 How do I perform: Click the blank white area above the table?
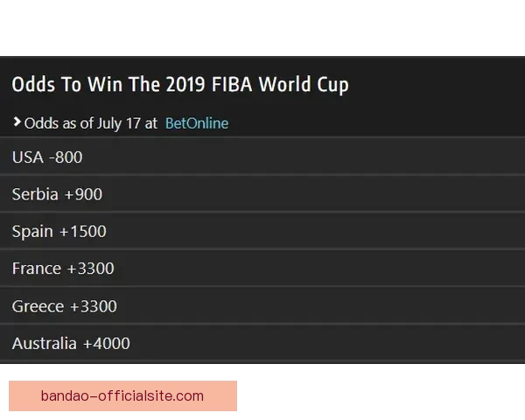[262, 28]
